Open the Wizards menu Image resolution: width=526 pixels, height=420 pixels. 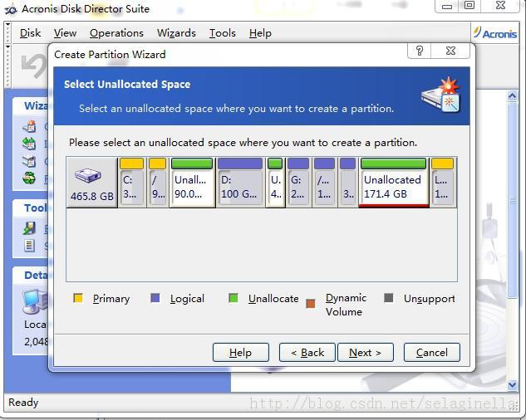pos(176,33)
